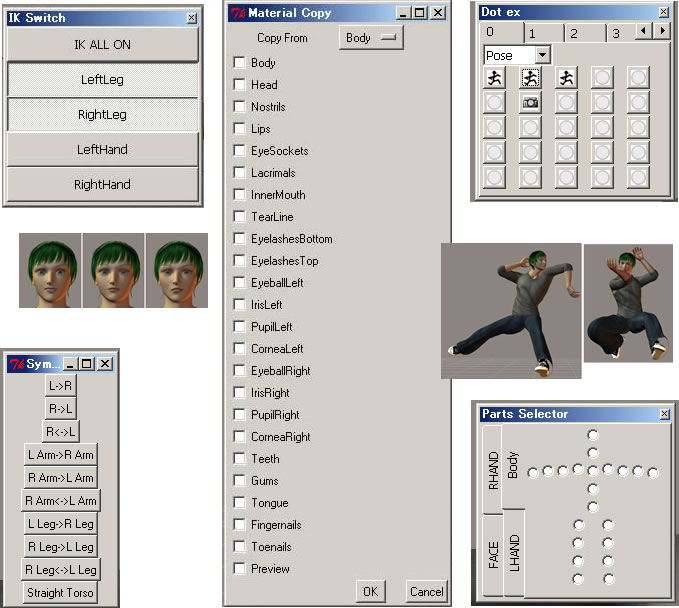Viewport: 679px width, 608px height.
Task: Click the R Leg->L Leg button
Action: [x=61, y=546]
